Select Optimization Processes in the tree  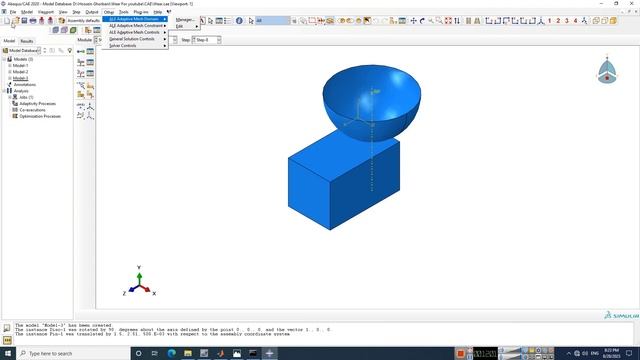pyautogui.click(x=40, y=116)
